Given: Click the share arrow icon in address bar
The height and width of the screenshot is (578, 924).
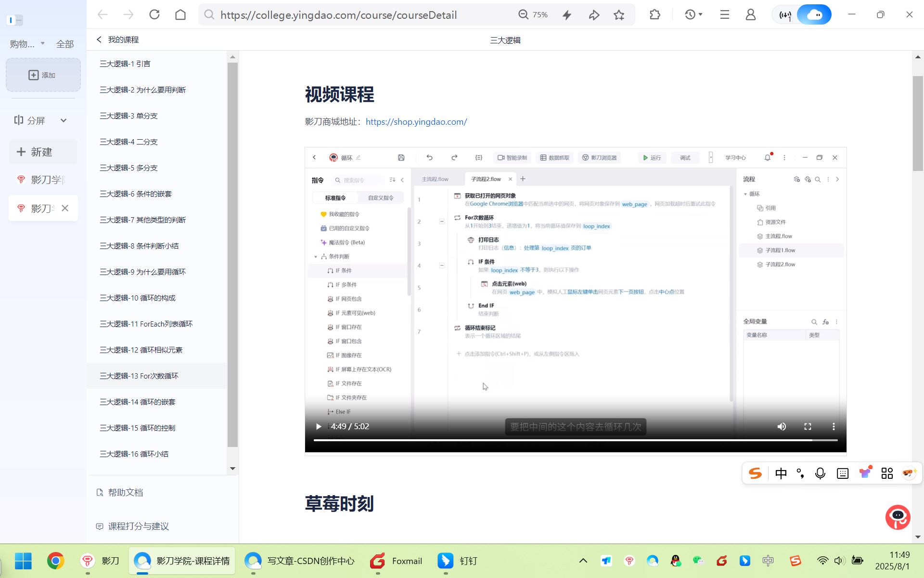Looking at the screenshot, I should pos(594,15).
